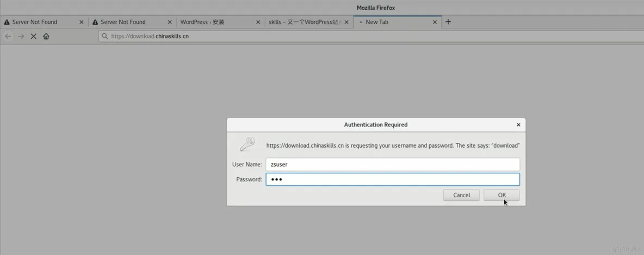Image resolution: width=644 pixels, height=255 pixels.
Task: Click the OK button in authentication dialog
Action: [501, 195]
